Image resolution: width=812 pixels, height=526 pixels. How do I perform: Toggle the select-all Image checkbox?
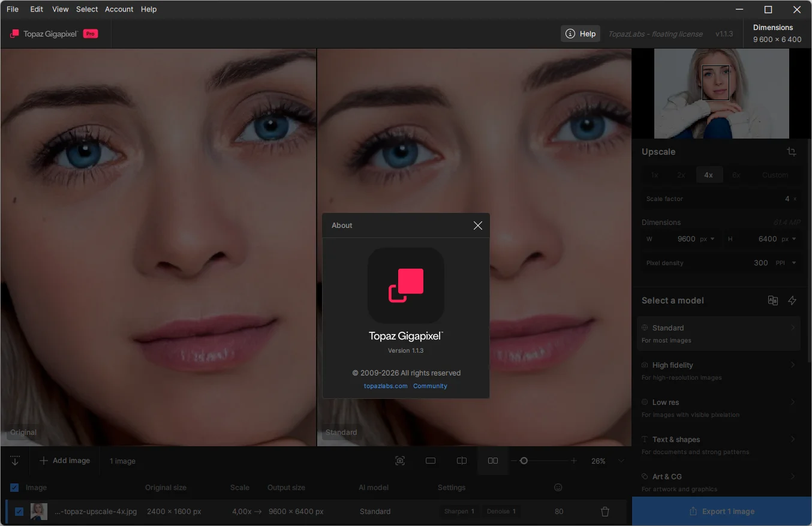click(x=14, y=488)
